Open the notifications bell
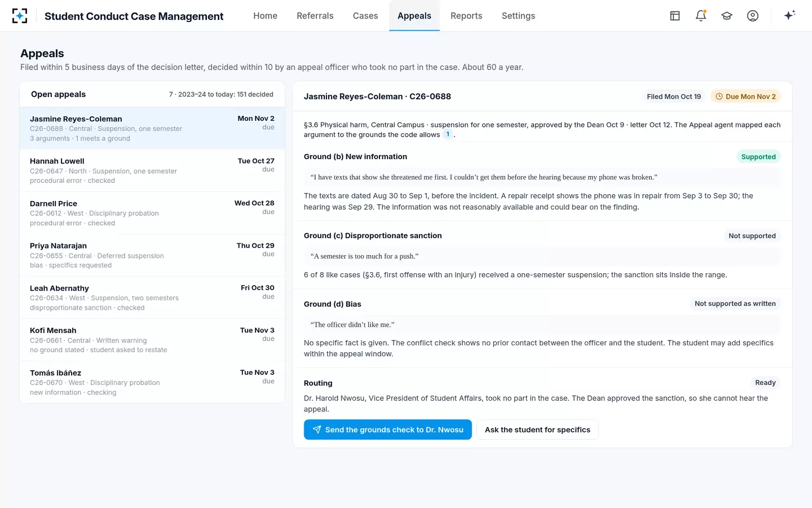812x508 pixels. tap(701, 16)
